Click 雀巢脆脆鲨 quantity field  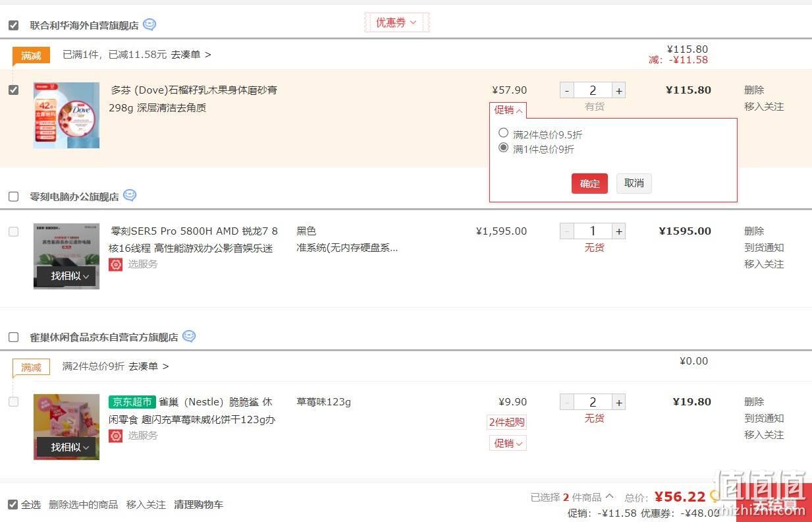click(x=593, y=402)
